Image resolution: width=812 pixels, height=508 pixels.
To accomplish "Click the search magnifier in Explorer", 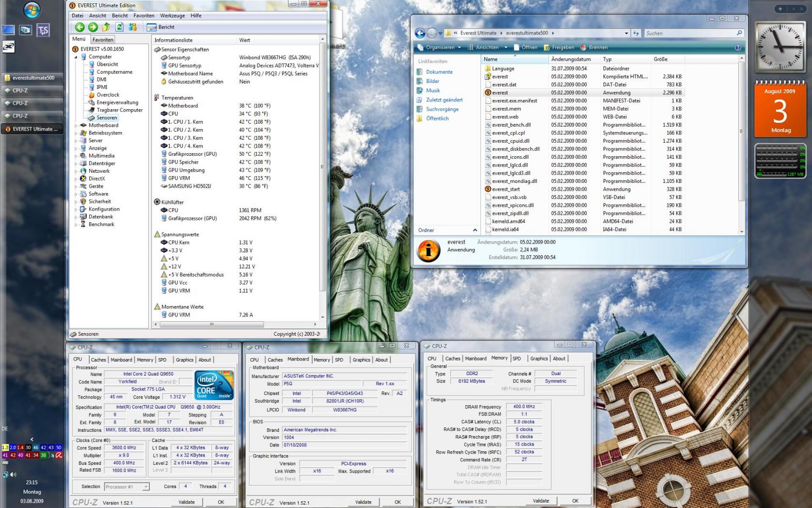I will point(739,33).
